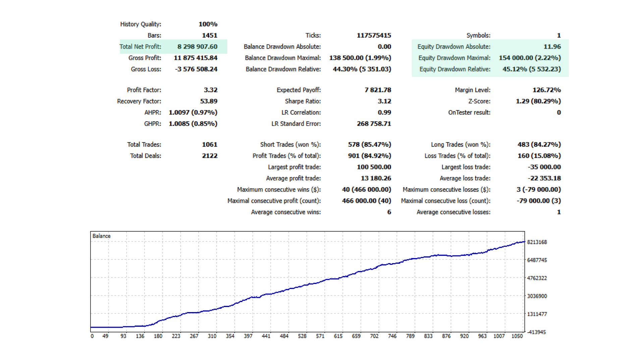Click the Gross Loss amount

coord(196,69)
